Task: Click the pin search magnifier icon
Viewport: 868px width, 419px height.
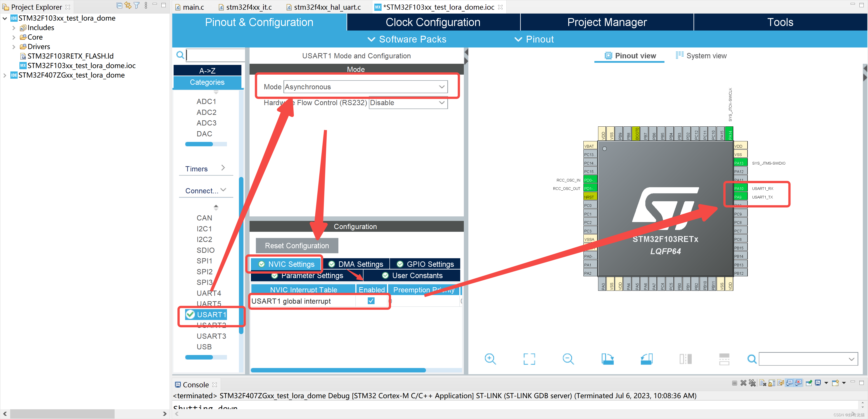Action: [x=752, y=359]
